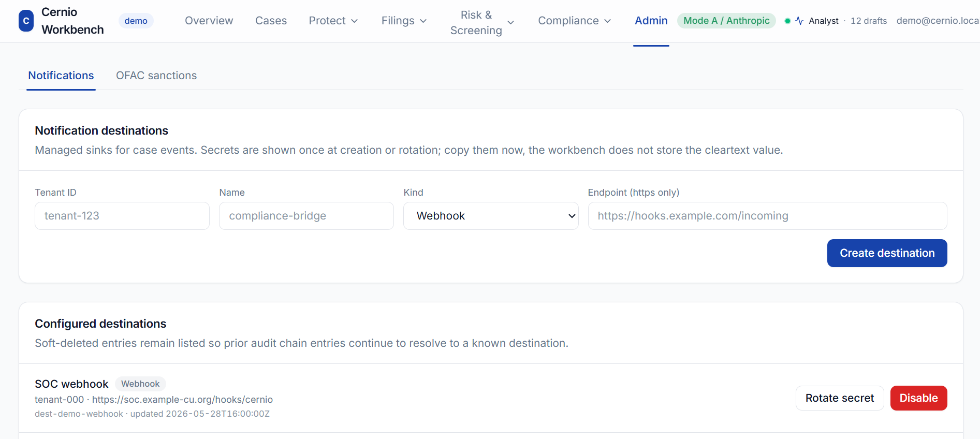Open the Overview page
The width and height of the screenshot is (980, 439).
tap(209, 21)
